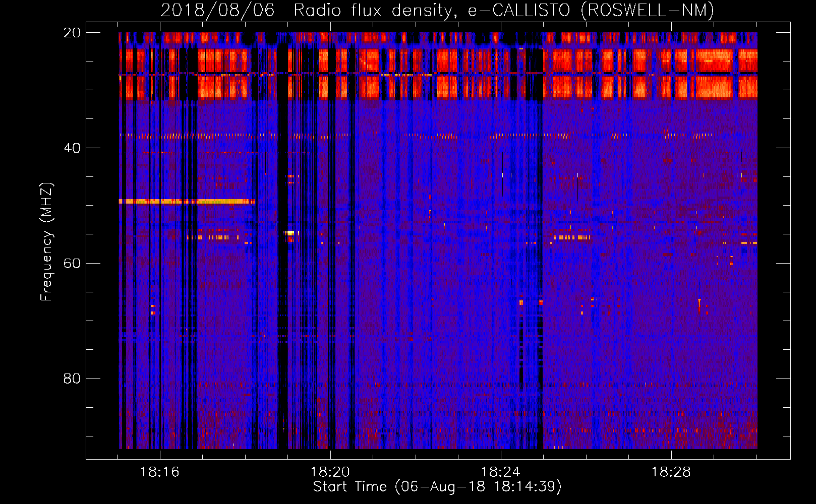Click the "20" frequency tick label
This screenshot has height=504, width=816.
point(72,33)
